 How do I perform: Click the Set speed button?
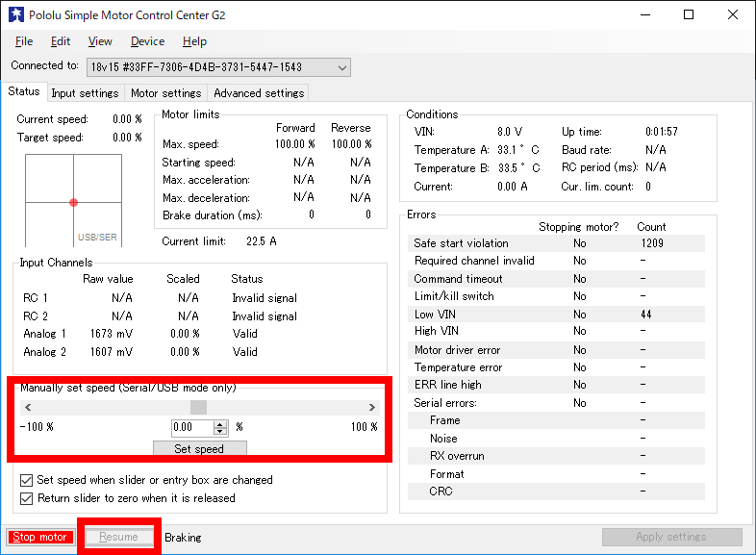[x=200, y=448]
